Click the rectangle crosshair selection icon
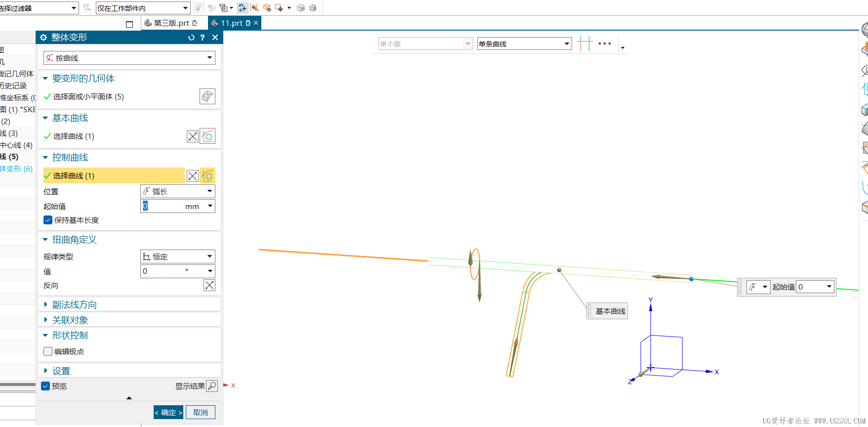This screenshot has width=868, height=427. coord(279,8)
